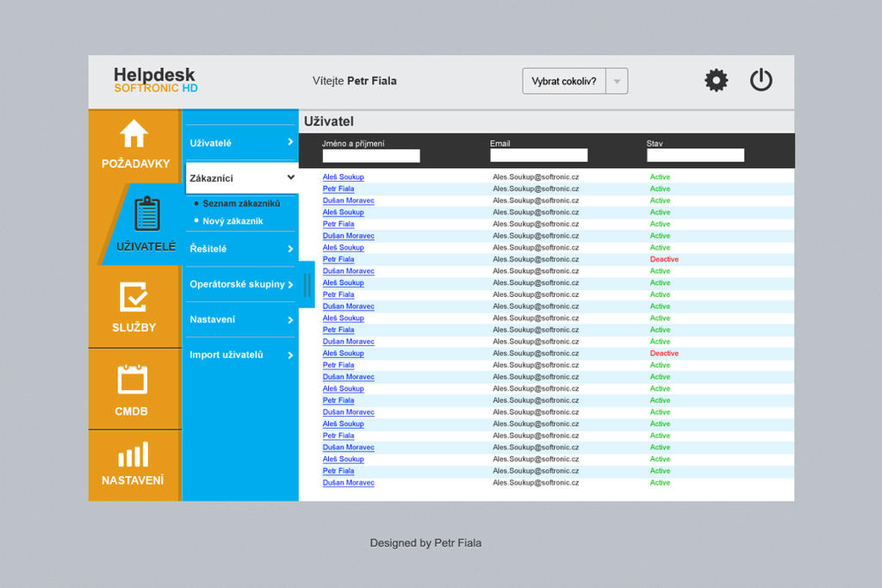882x588 pixels.
Task: Focus the Email filter field
Action: 539,155
